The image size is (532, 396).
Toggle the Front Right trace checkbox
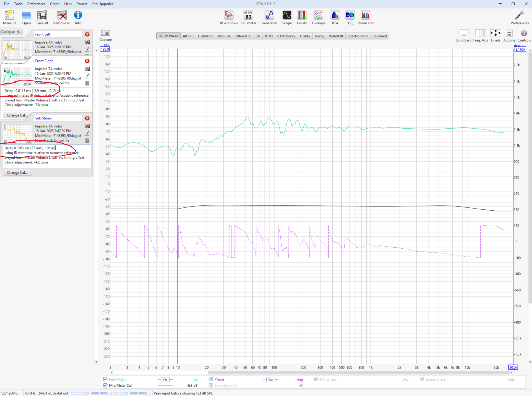pyautogui.click(x=105, y=379)
